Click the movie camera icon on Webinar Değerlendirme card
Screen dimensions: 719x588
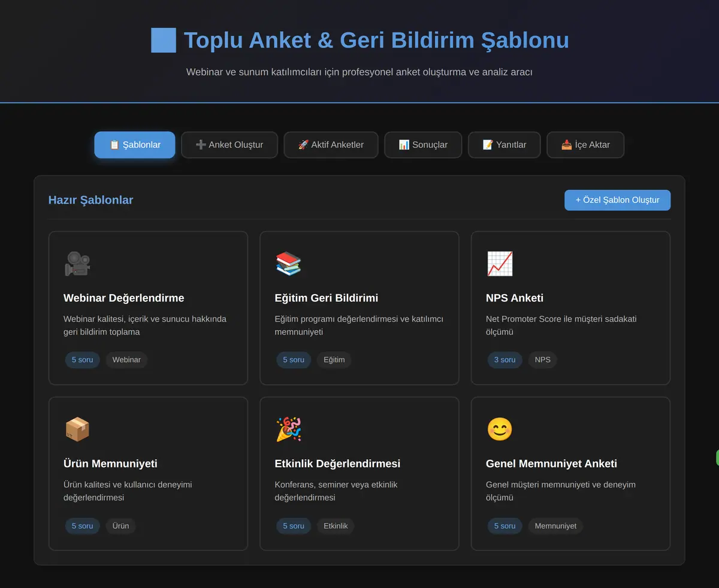point(77,264)
